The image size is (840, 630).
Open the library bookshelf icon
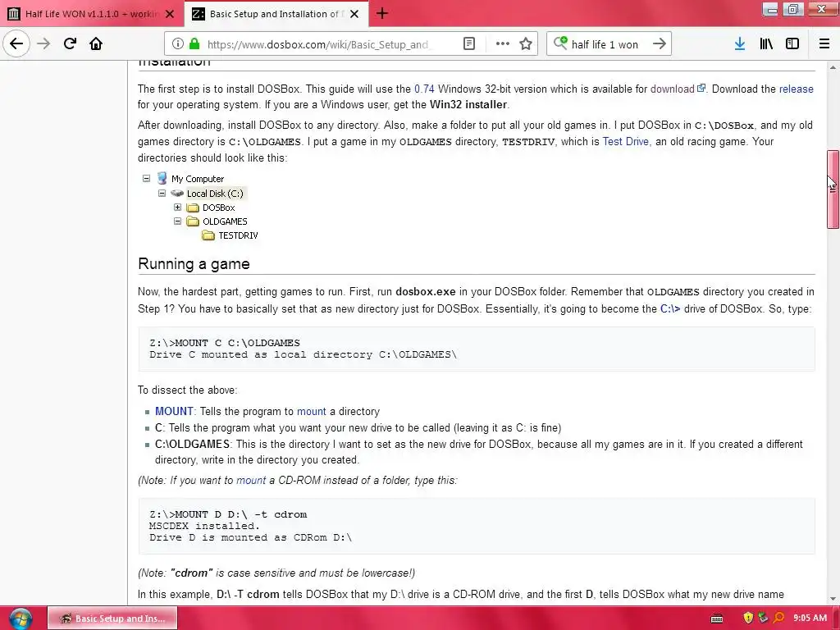766,44
